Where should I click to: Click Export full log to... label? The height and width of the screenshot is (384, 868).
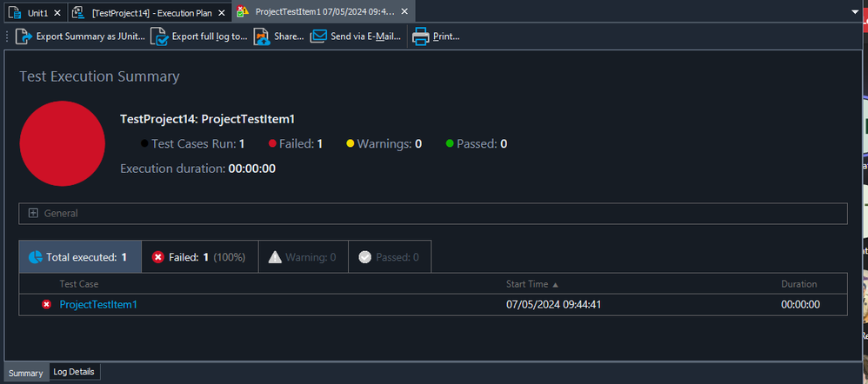coord(210,36)
